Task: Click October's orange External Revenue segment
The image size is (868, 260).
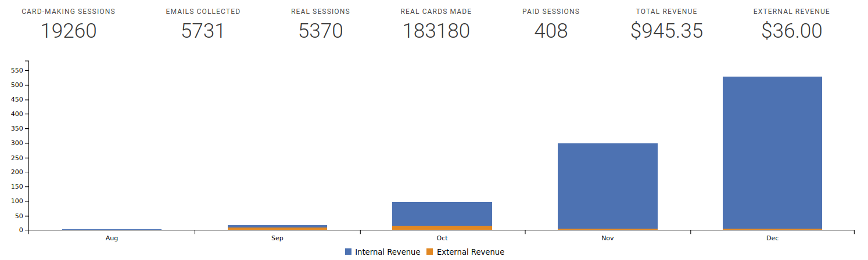Action: [x=442, y=228]
